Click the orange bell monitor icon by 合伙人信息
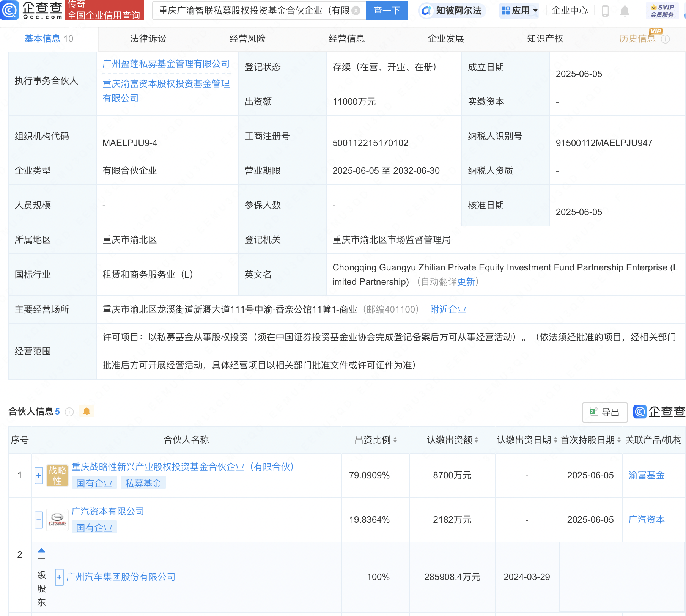This screenshot has height=616, width=686. click(x=87, y=411)
